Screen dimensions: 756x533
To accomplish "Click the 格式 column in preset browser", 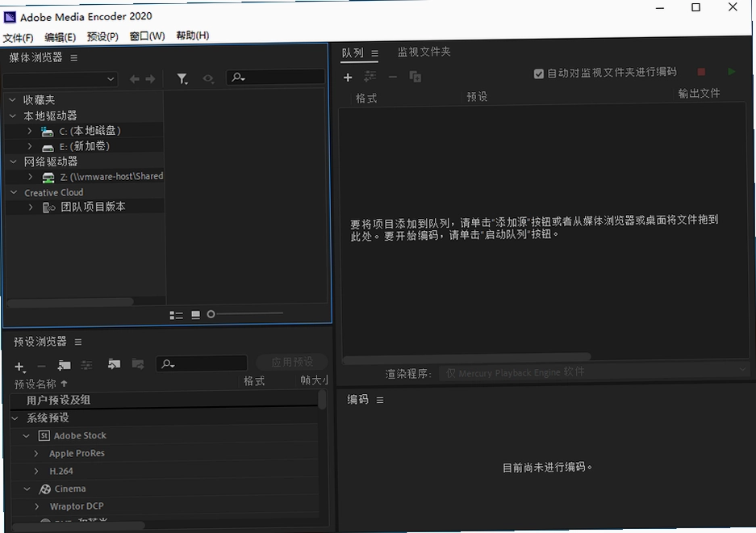I will coord(254,381).
